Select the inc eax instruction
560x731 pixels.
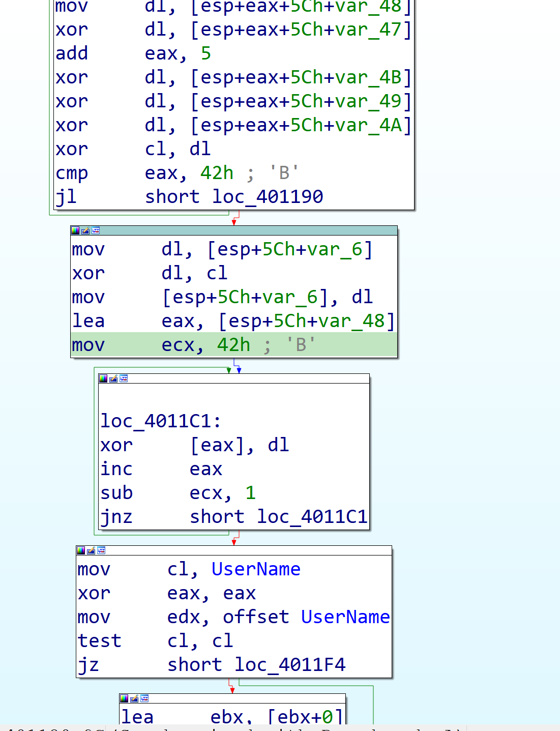tap(161, 469)
